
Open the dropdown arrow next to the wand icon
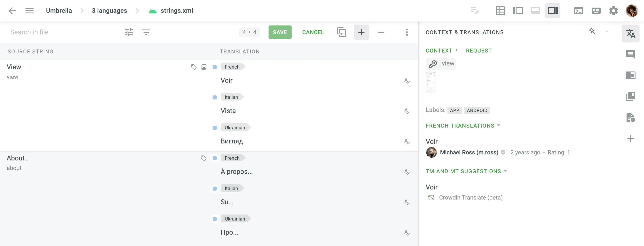[x=607, y=32]
